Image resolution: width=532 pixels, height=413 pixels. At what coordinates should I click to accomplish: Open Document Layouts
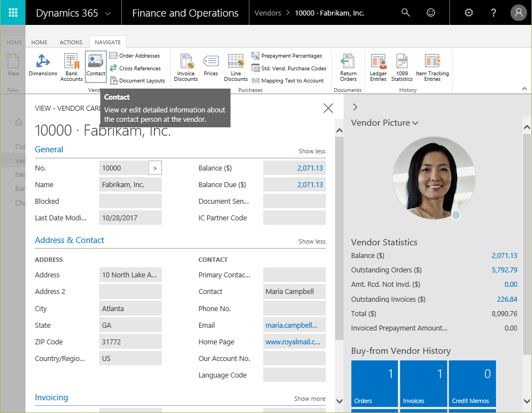click(x=138, y=80)
